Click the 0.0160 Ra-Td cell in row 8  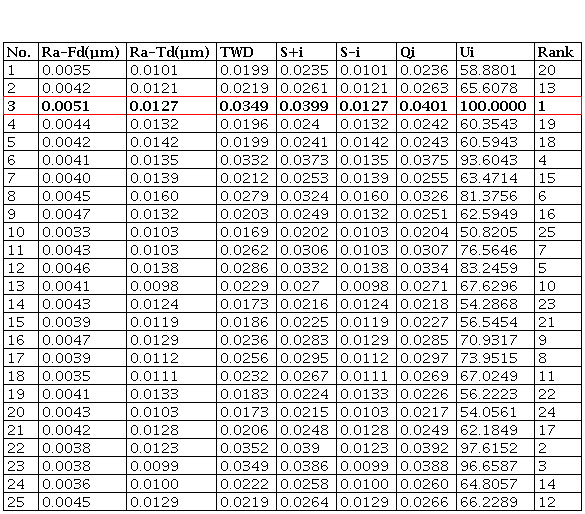pos(154,196)
